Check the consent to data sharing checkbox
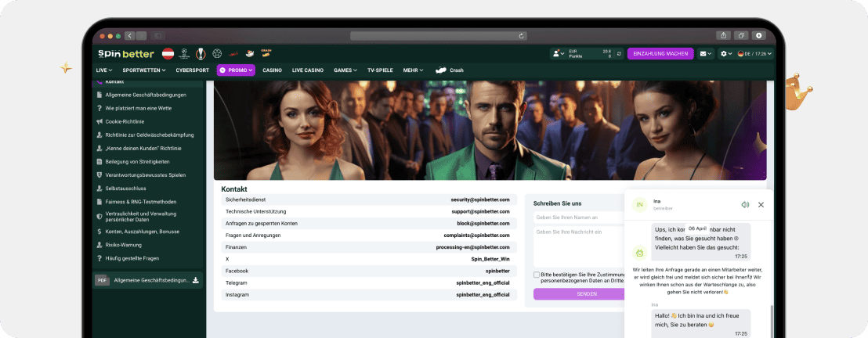Viewport: 868px width, 338px height. tap(537, 275)
